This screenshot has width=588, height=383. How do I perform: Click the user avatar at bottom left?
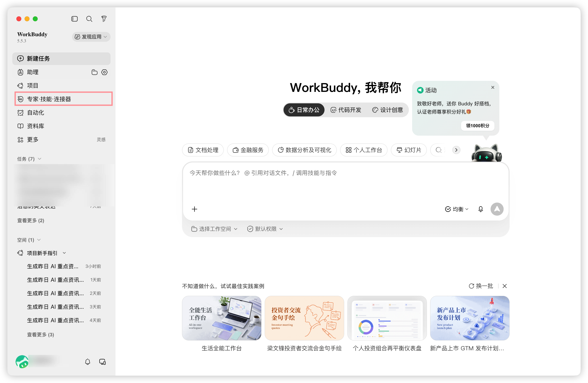tap(22, 362)
